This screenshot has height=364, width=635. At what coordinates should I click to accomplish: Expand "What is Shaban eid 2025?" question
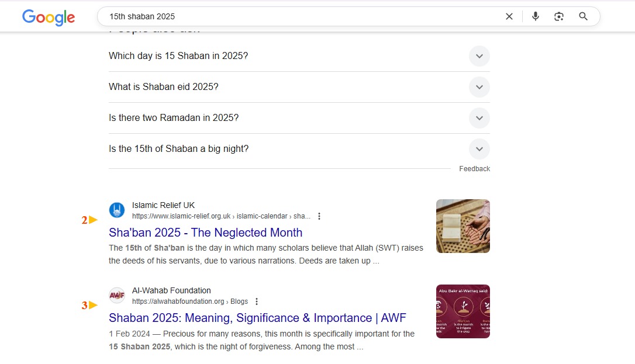[x=479, y=87]
